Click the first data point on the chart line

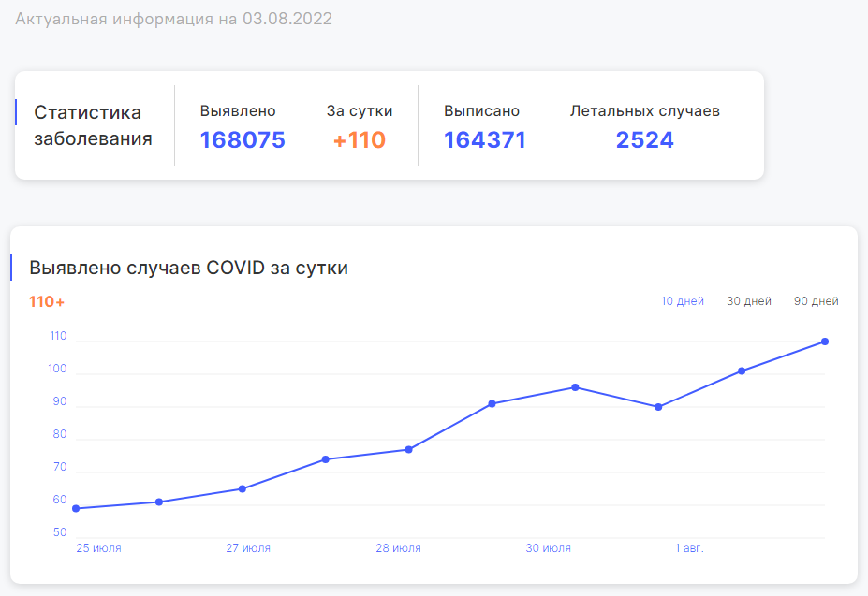pos(76,509)
